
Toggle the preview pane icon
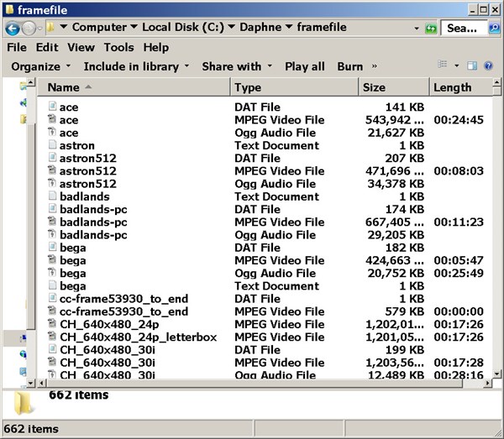tap(471, 66)
